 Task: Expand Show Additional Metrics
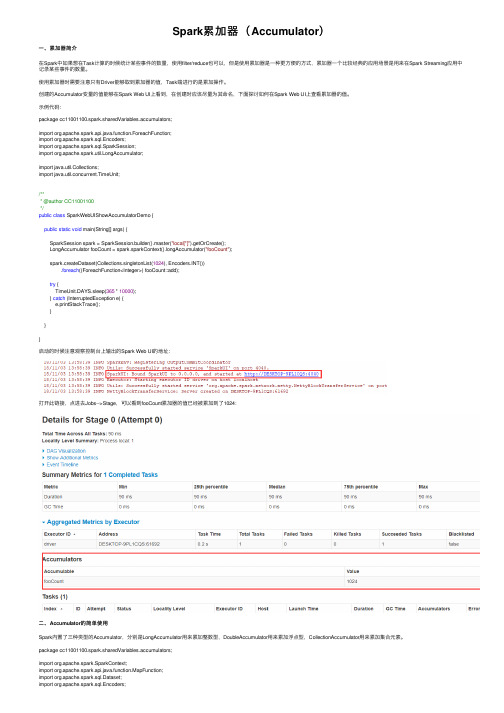72,457
